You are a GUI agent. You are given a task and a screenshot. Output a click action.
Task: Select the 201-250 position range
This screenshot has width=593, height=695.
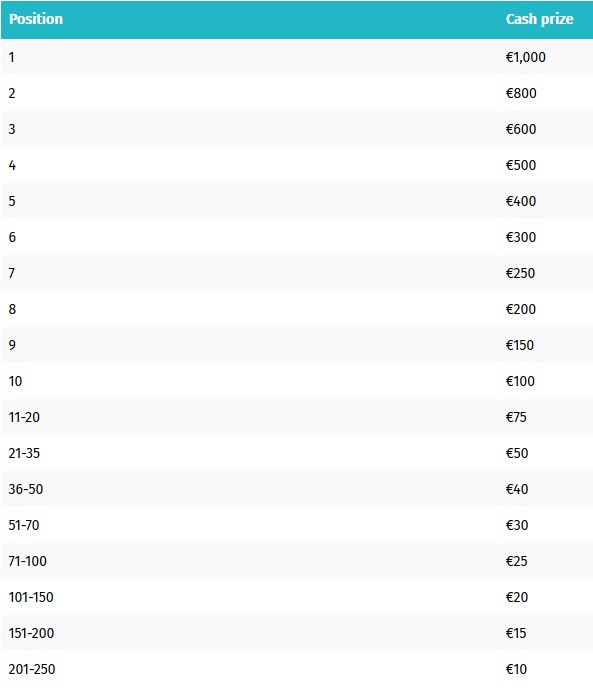(x=32, y=669)
